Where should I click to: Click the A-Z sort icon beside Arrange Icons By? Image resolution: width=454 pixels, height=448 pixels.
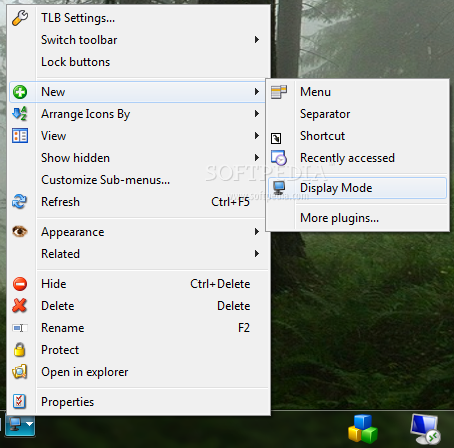coord(20,114)
